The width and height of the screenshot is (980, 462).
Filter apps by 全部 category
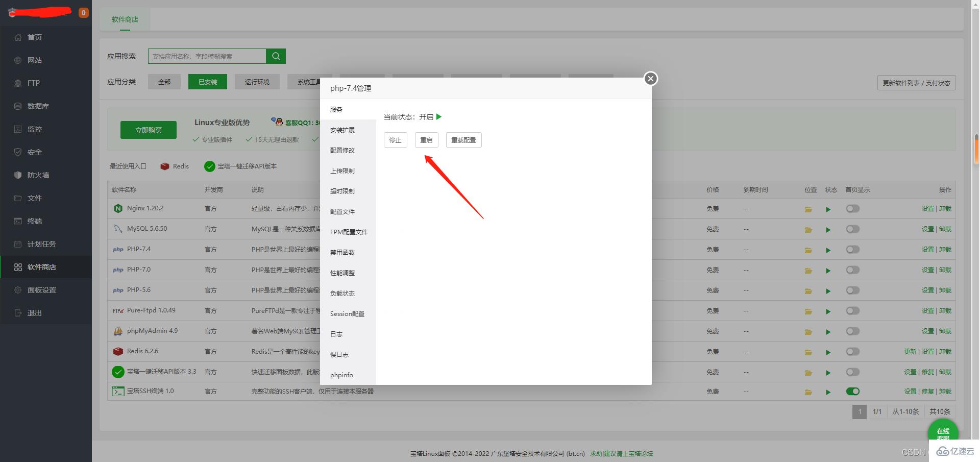click(x=164, y=82)
